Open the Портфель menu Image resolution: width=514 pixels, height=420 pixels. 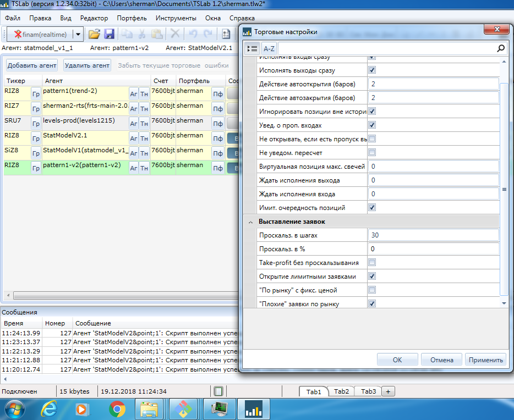(132, 18)
